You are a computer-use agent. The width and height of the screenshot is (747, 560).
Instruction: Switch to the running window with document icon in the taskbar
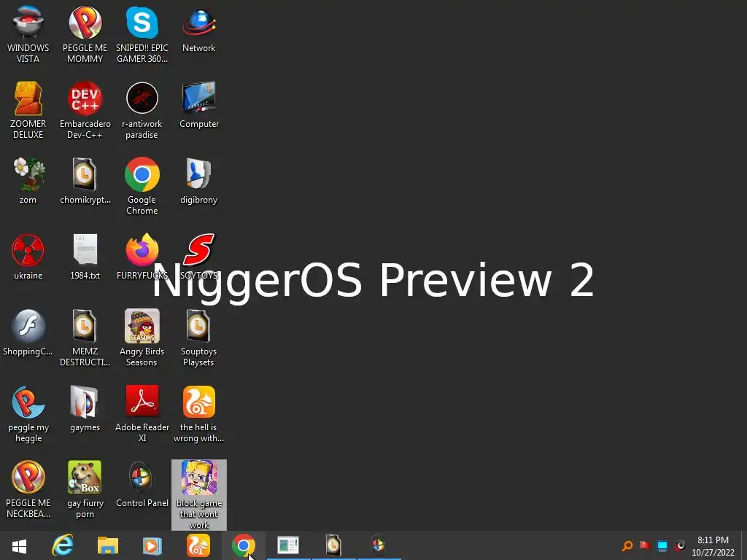click(288, 545)
